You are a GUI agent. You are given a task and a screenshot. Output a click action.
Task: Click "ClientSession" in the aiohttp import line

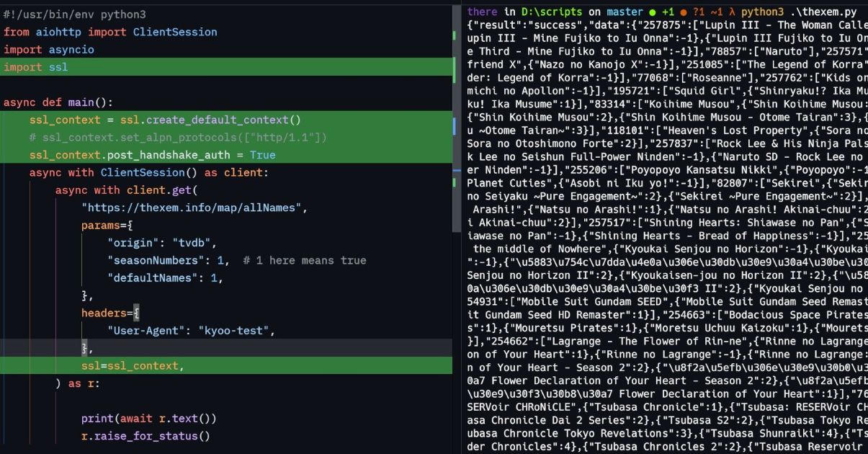pos(175,32)
